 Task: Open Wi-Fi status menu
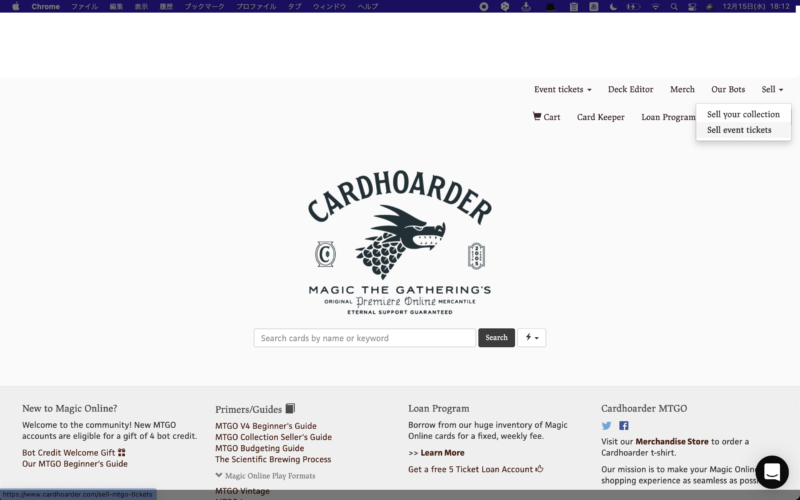tap(655, 7)
